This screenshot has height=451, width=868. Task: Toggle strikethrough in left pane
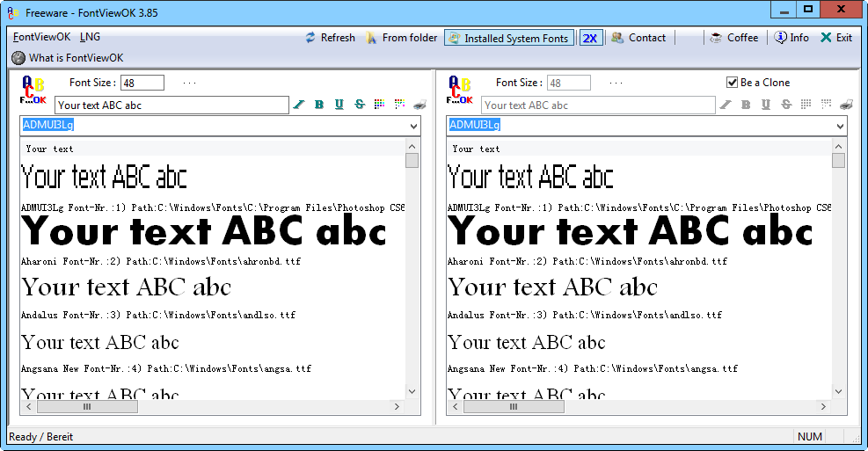pyautogui.click(x=360, y=104)
